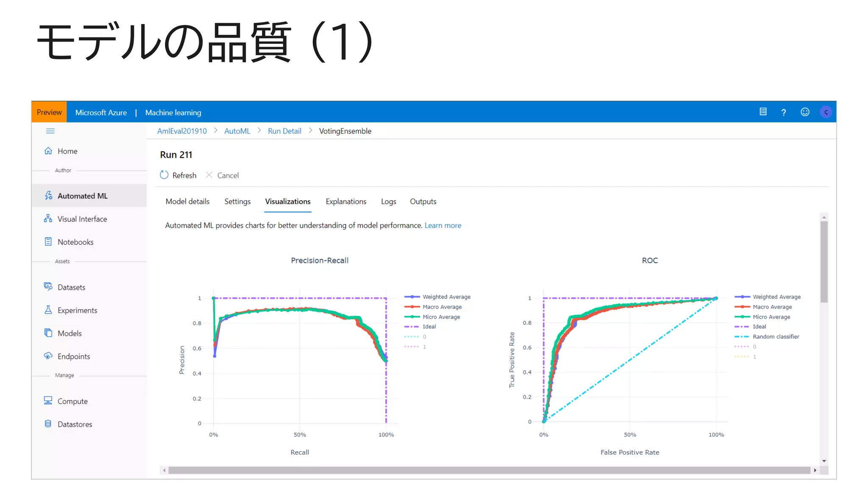Viewport: 868px width, 488px height.
Task: Go to Experiments in the sidebar
Action: [77, 311]
